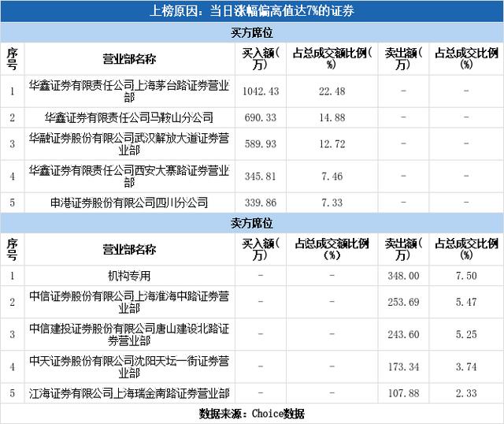Select buy amount 690.33
Viewport: 504px width, 424px height.
(x=261, y=117)
